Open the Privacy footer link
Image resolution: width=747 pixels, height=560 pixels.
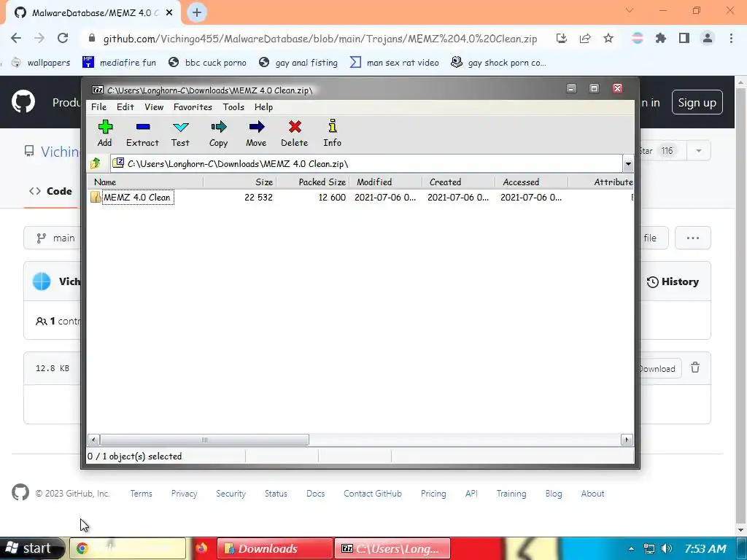tap(184, 494)
